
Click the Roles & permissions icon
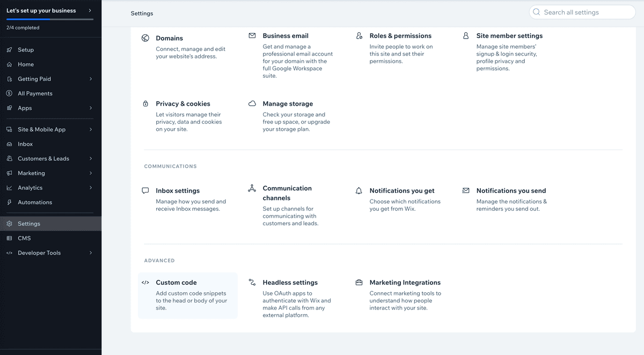coord(359,36)
